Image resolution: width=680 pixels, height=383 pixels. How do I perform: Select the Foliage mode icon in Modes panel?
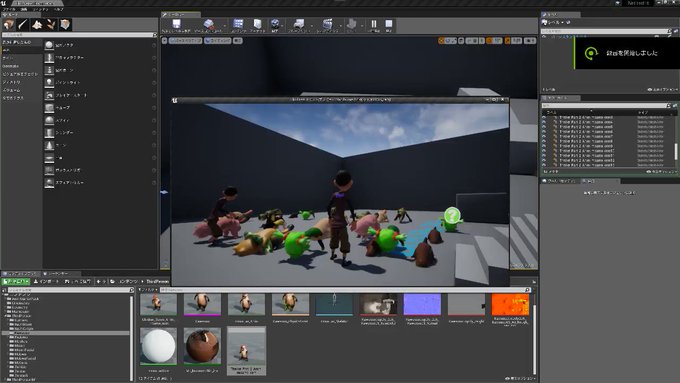pyautogui.click(x=51, y=24)
